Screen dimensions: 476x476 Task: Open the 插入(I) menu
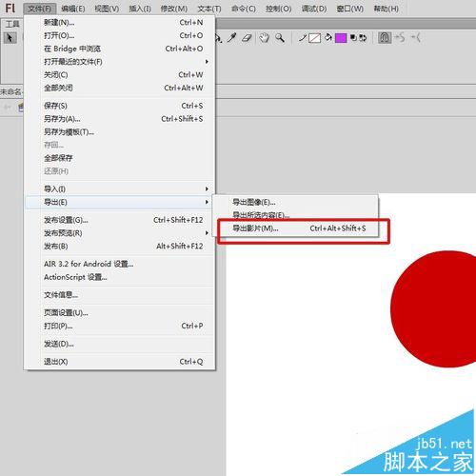[x=140, y=9]
